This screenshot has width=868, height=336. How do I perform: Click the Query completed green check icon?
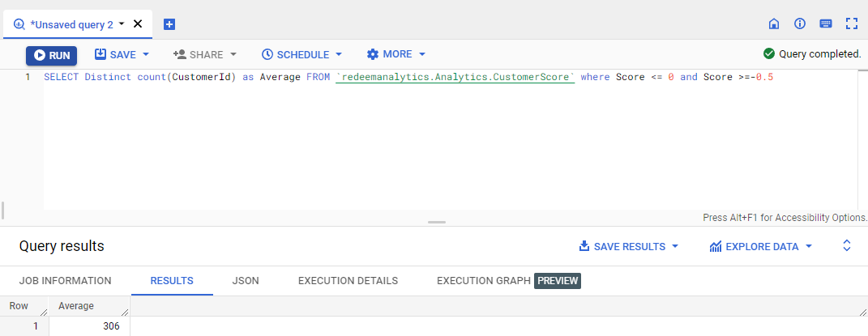click(x=768, y=53)
